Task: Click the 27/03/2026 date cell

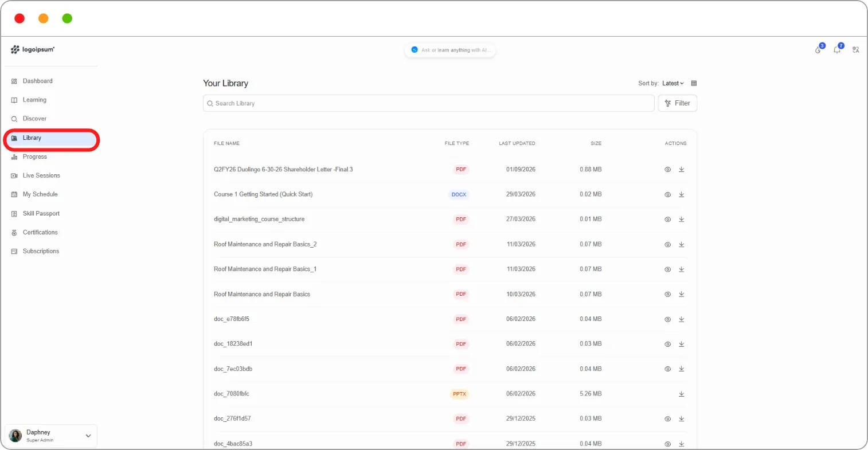Action: pyautogui.click(x=521, y=220)
